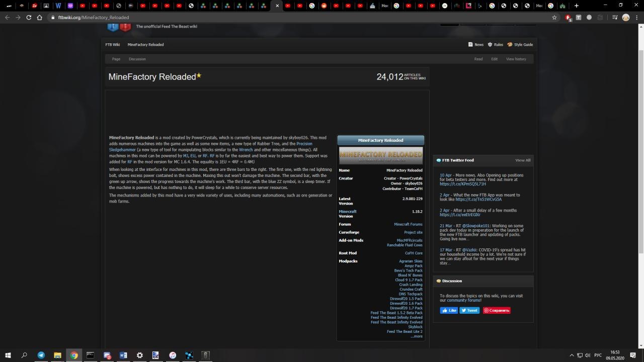Go back with the browser back arrow
This screenshot has height=362, width=644.
7,17
